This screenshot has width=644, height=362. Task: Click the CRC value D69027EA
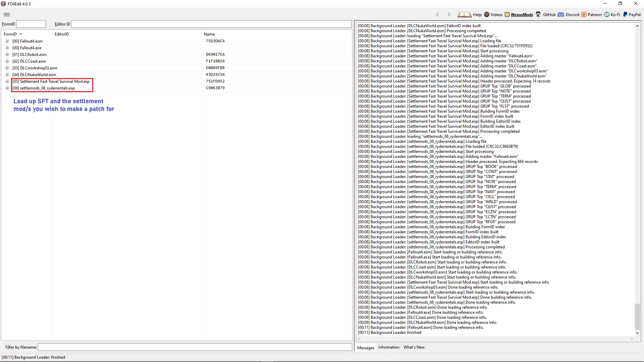[x=215, y=54]
